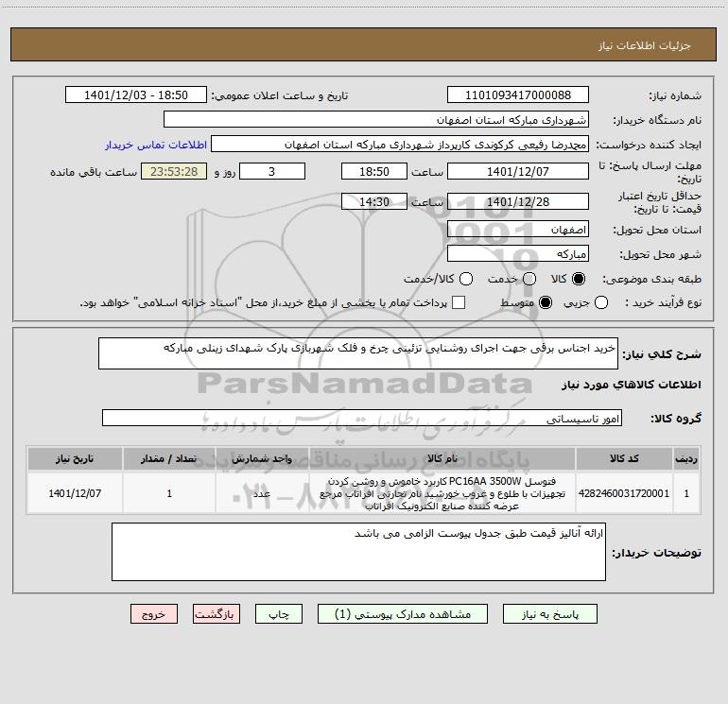Select the خدمت radio button

point(529,279)
